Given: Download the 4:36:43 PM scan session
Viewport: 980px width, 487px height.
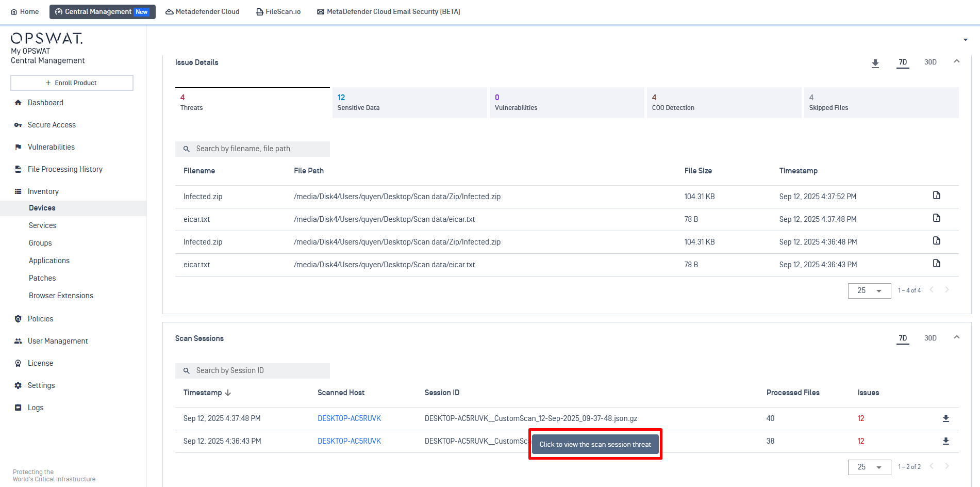Looking at the screenshot, I should [x=945, y=441].
